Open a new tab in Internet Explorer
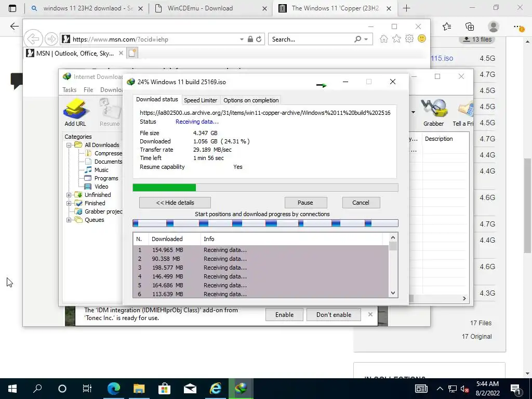 [132, 53]
